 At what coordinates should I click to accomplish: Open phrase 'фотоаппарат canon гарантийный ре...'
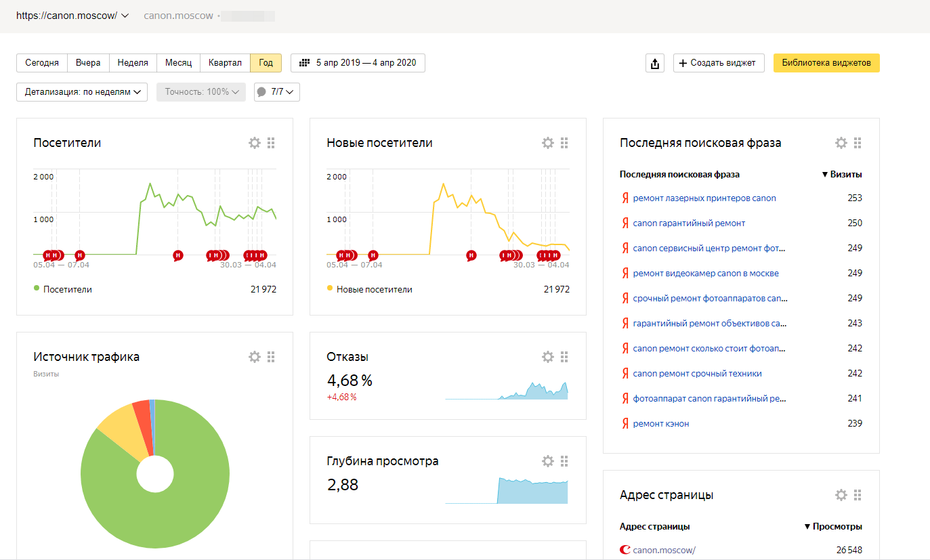coord(709,399)
